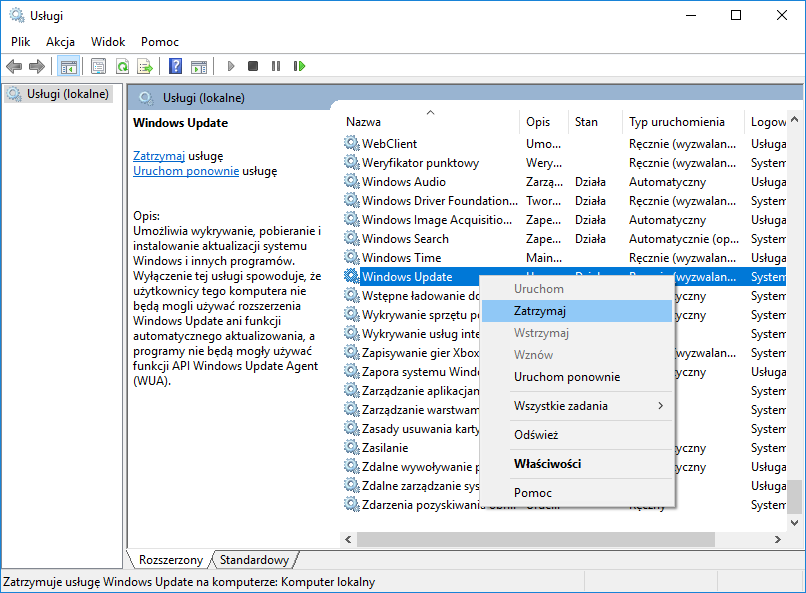Click the gear icon beside Zasilanie
Viewport: 806px width, 593px height.
pos(352,448)
